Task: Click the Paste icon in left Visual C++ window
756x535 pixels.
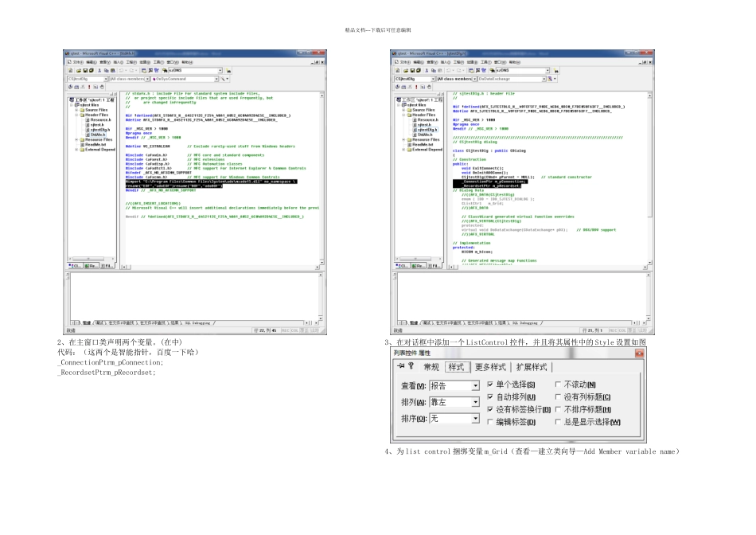Action: (x=113, y=70)
